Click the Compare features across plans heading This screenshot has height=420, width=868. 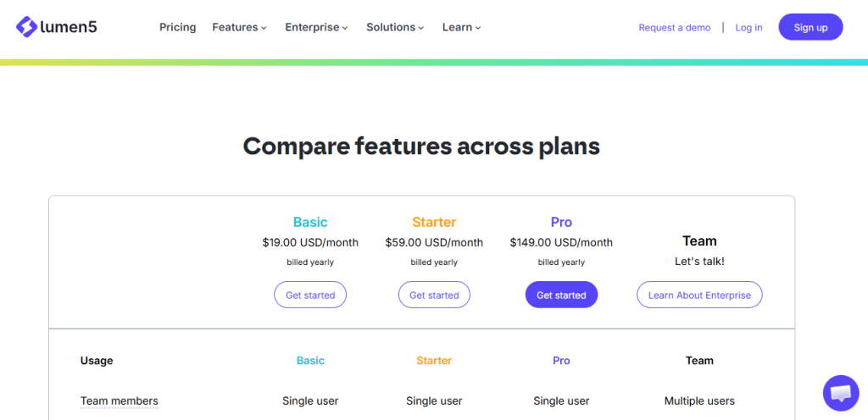pos(421,146)
